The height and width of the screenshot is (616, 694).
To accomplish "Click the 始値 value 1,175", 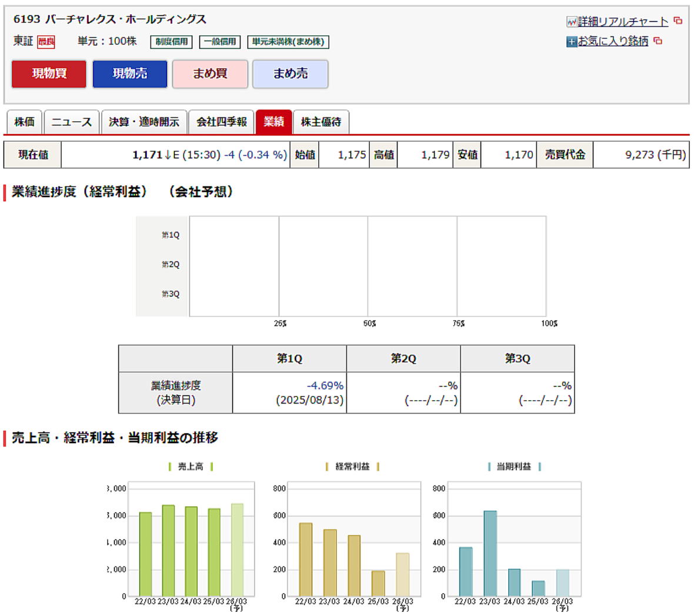I will point(352,155).
